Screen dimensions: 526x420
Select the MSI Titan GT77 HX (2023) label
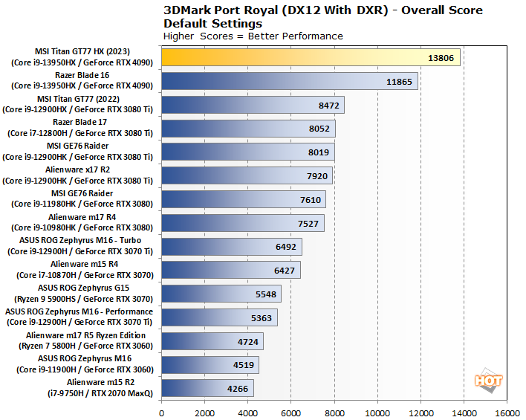pos(82,57)
